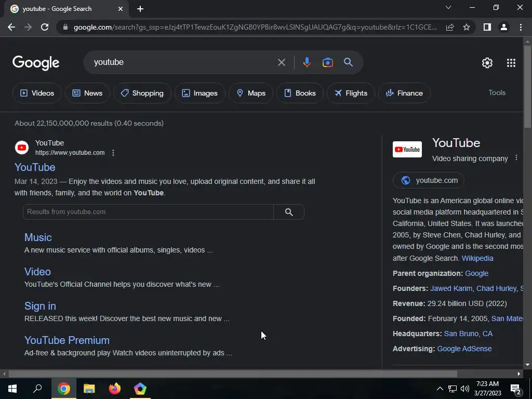Click the youtube.com site search magnifier
The image size is (532, 399).
[289, 212]
